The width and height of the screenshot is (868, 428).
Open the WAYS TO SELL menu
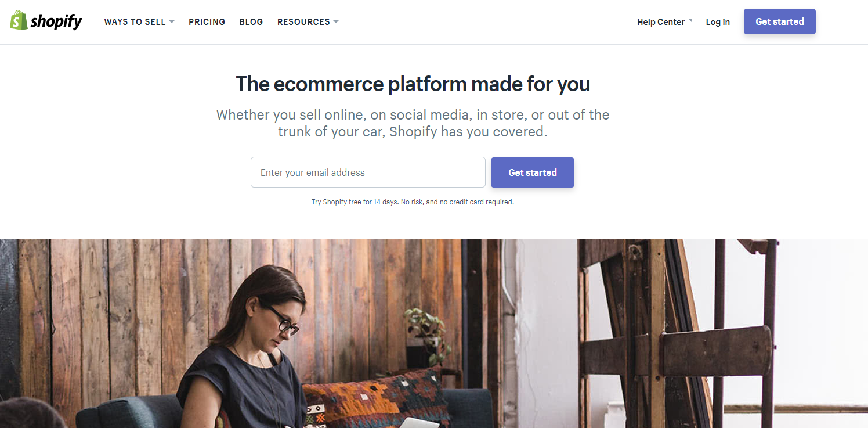coord(139,22)
